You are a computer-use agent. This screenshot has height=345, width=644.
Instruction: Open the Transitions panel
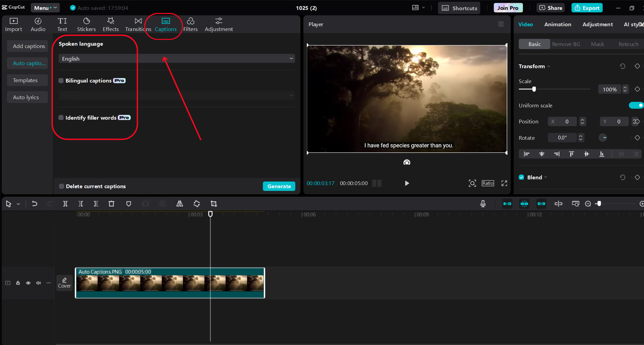click(138, 25)
